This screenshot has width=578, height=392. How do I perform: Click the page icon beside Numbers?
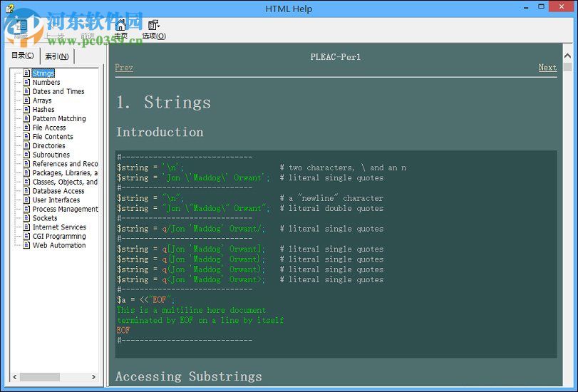[x=26, y=82]
